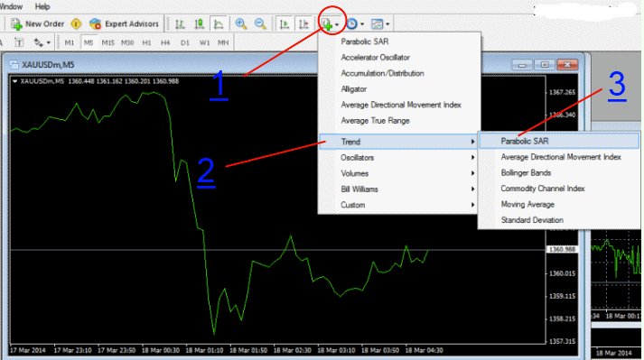This screenshot has height=360, width=644.
Task: Click the Expert Advisors button
Action: pyautogui.click(x=124, y=23)
